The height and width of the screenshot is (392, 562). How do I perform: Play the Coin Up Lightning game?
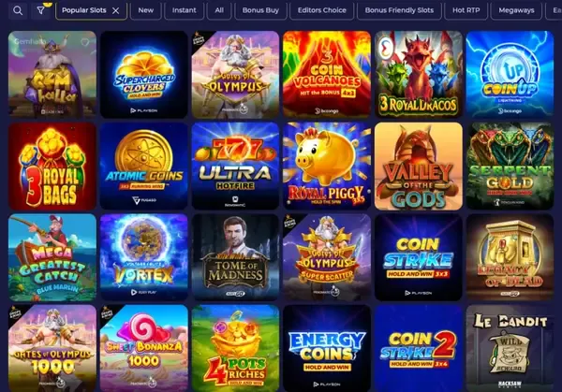coord(510,75)
